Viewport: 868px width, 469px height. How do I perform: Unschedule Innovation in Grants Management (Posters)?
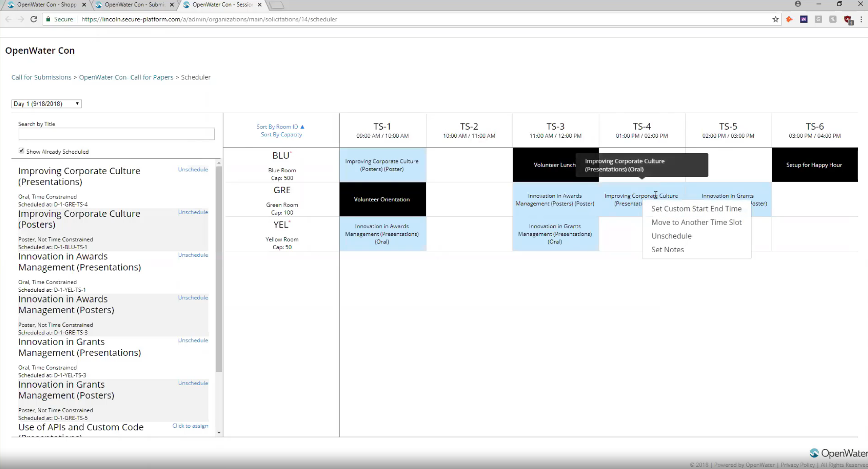(x=193, y=383)
